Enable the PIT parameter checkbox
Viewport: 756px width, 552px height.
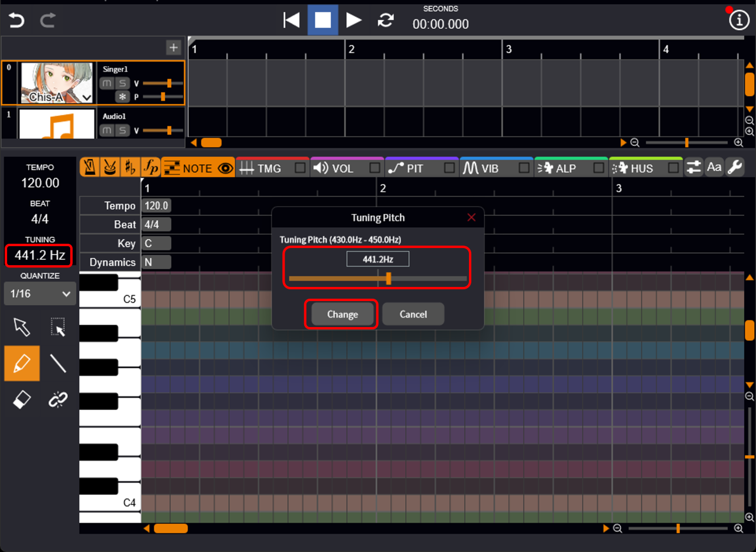tap(449, 168)
